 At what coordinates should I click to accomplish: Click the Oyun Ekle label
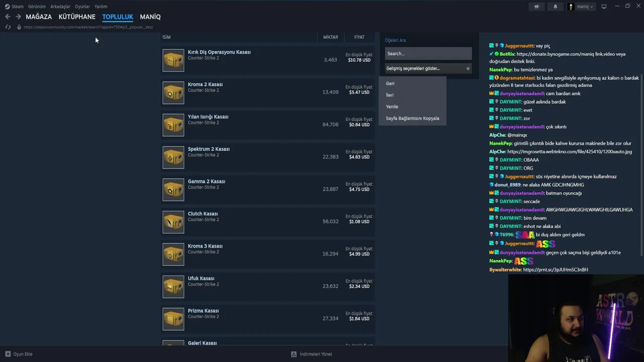click(x=23, y=354)
